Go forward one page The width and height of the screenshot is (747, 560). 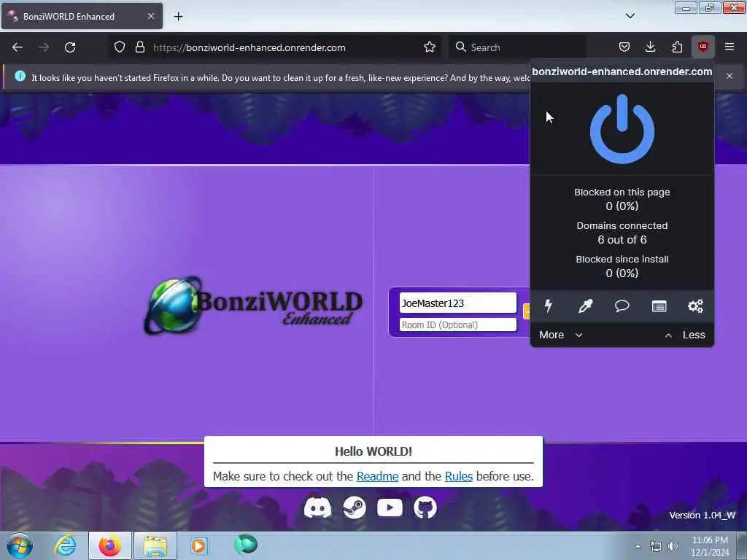[x=44, y=47]
